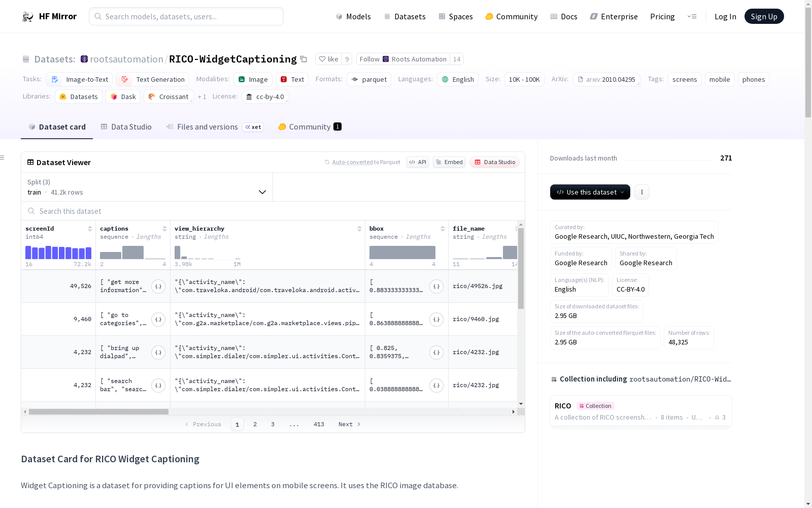The image size is (812, 508).
Task: Open the Split train dropdown
Action: tap(147, 187)
